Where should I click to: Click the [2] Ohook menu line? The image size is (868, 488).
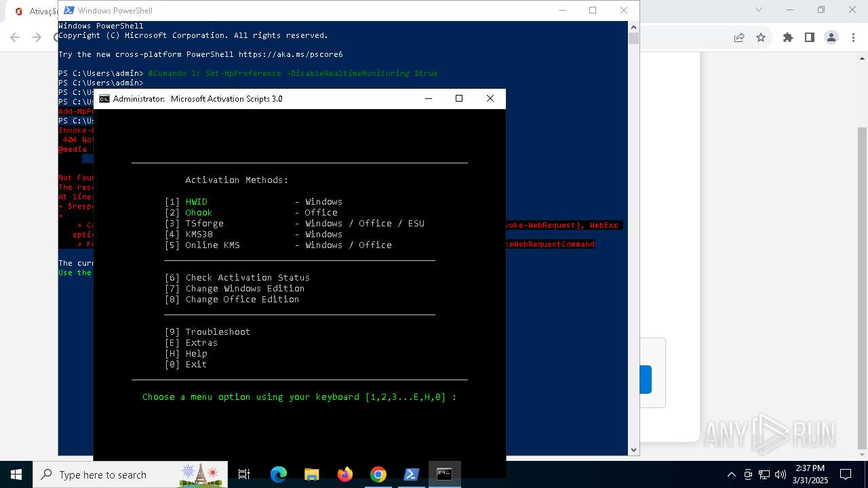(251, 212)
